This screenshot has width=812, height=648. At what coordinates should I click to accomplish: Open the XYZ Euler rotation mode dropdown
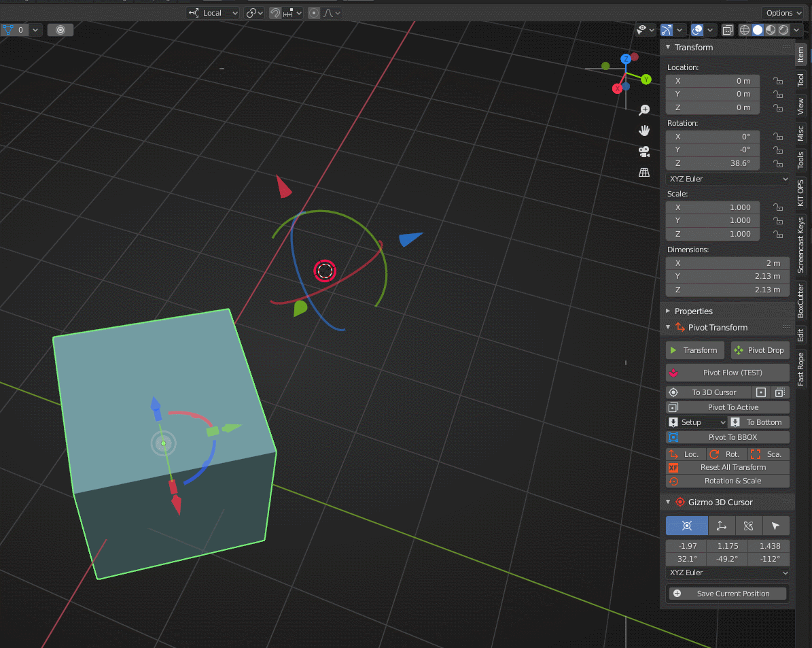pyautogui.click(x=728, y=179)
